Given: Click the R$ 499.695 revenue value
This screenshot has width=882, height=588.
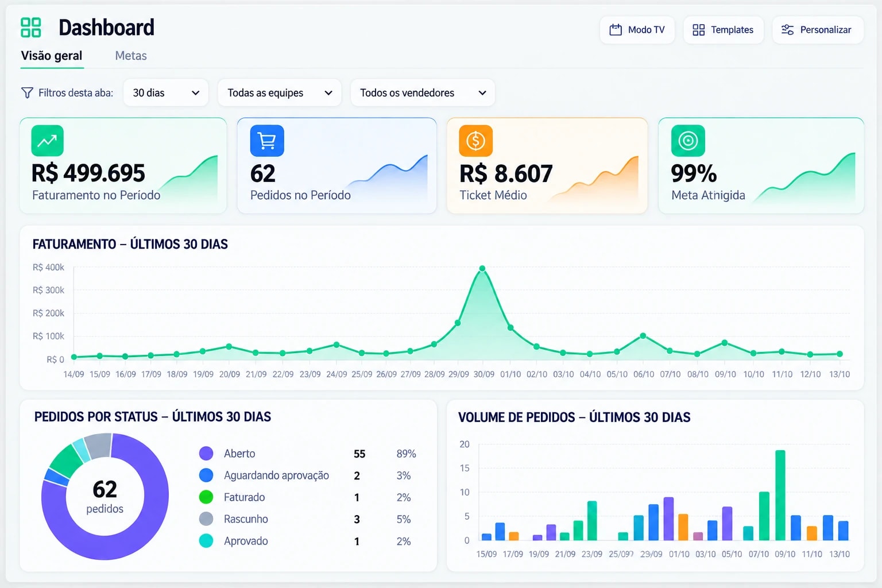Looking at the screenshot, I should click(x=88, y=173).
